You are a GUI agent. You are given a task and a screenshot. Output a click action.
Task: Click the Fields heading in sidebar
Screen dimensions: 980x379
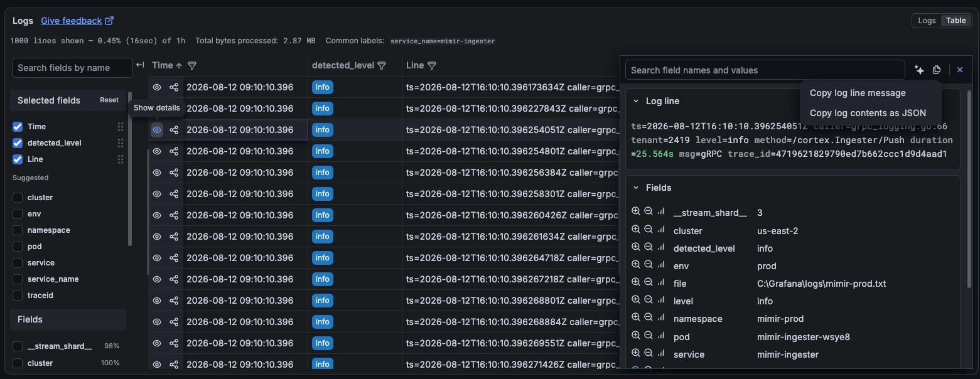point(30,319)
